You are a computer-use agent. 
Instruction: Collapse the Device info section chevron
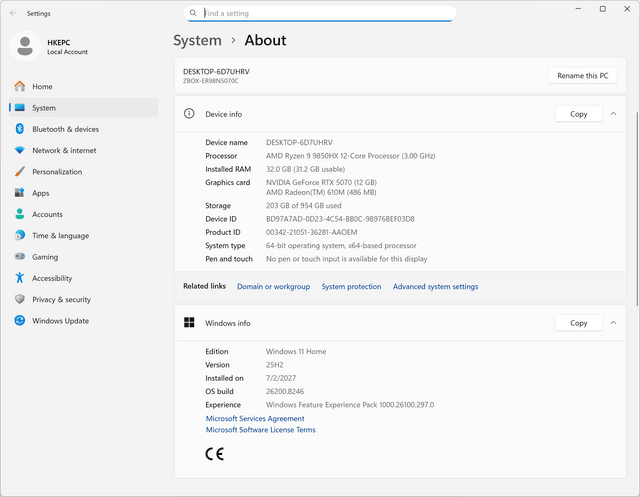point(613,114)
